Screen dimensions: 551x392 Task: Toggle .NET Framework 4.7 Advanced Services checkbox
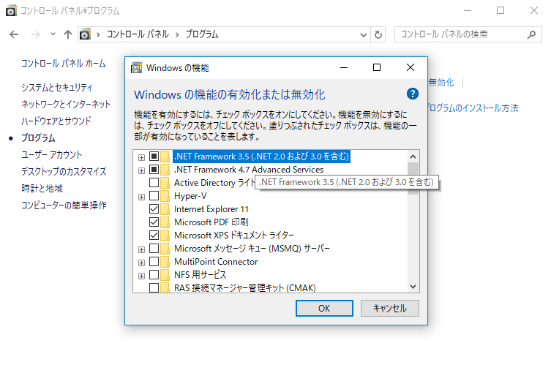tap(154, 169)
